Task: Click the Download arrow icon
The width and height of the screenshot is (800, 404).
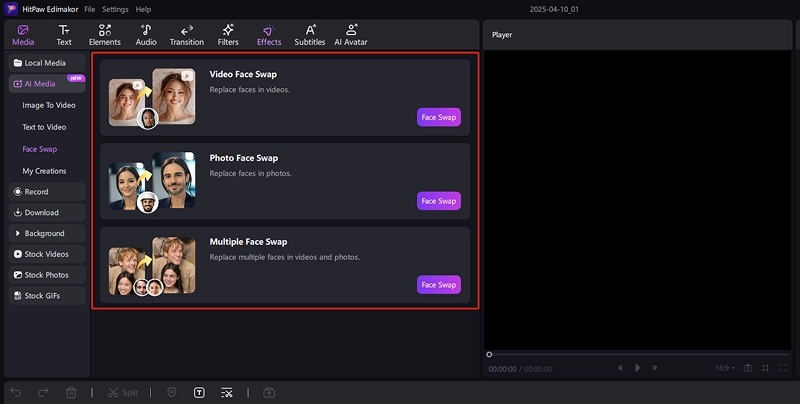Action: point(18,213)
